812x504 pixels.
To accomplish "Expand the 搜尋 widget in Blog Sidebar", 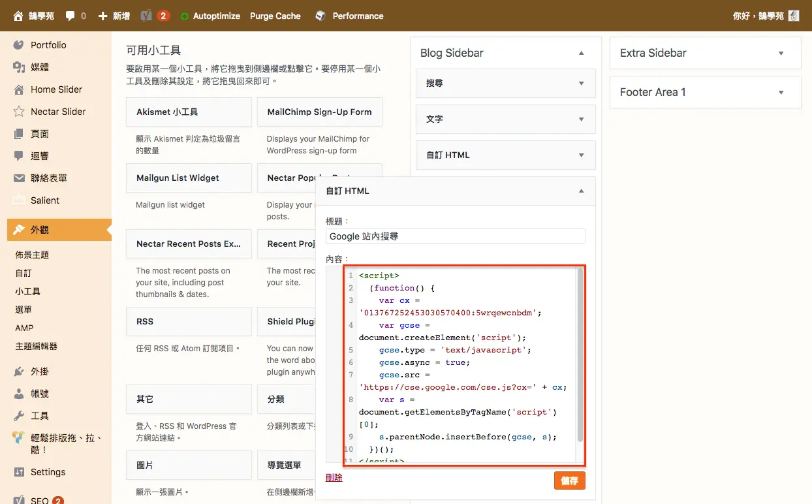I will pos(582,84).
